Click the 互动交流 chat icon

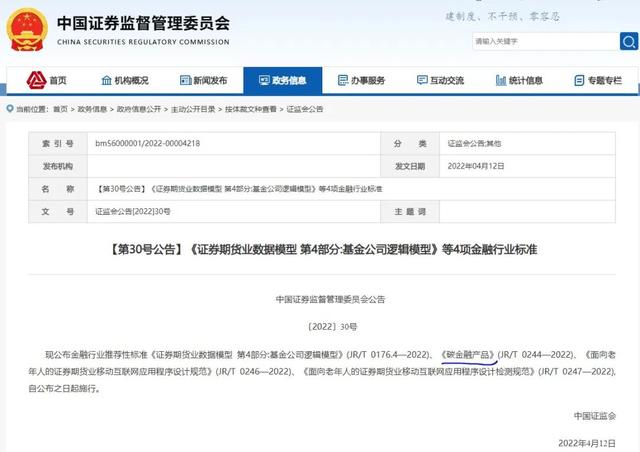[422, 80]
